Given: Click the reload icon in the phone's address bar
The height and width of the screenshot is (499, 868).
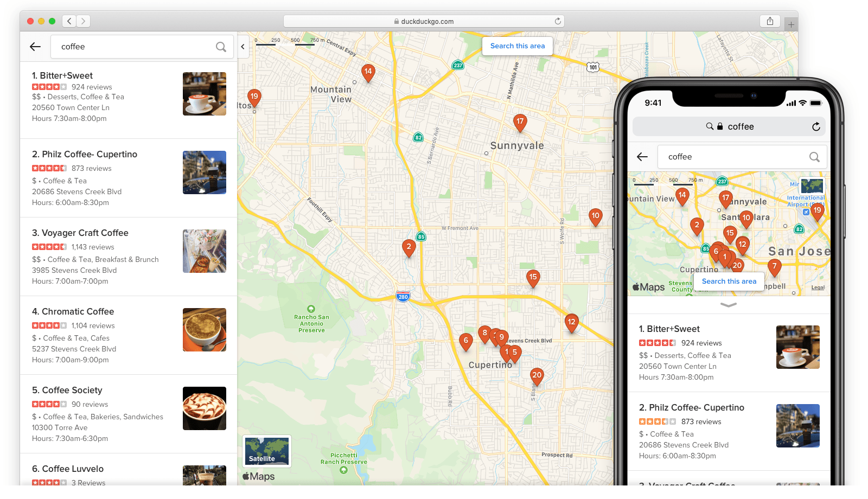Looking at the screenshot, I should coord(816,126).
